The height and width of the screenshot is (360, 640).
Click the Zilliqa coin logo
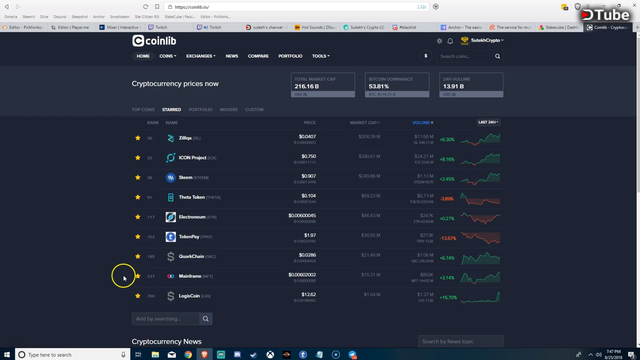(171, 138)
